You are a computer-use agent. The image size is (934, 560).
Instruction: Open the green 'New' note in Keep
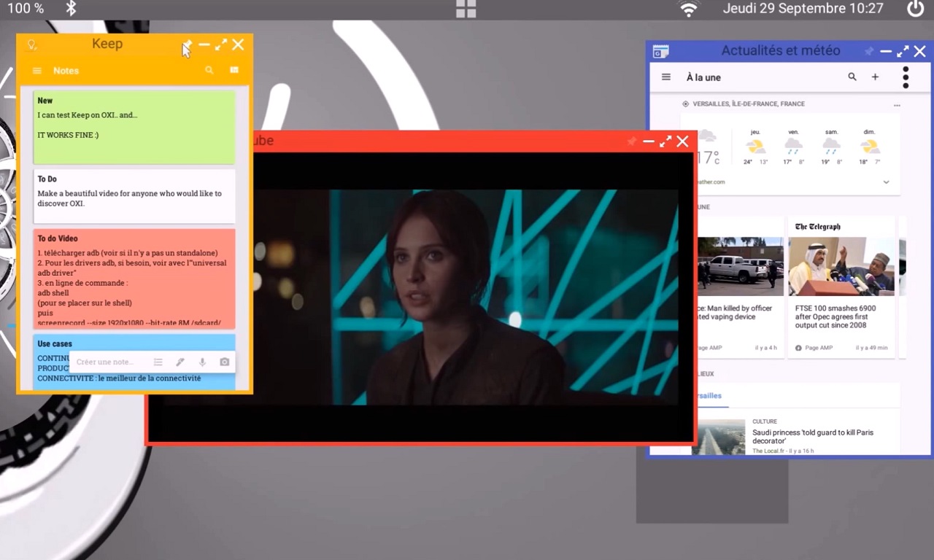(x=134, y=127)
